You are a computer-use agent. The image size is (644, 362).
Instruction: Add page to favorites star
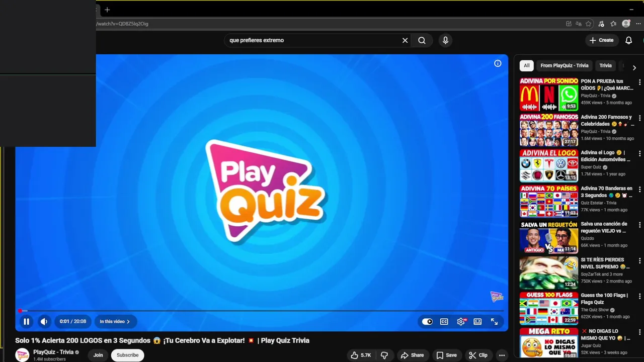[x=588, y=24]
